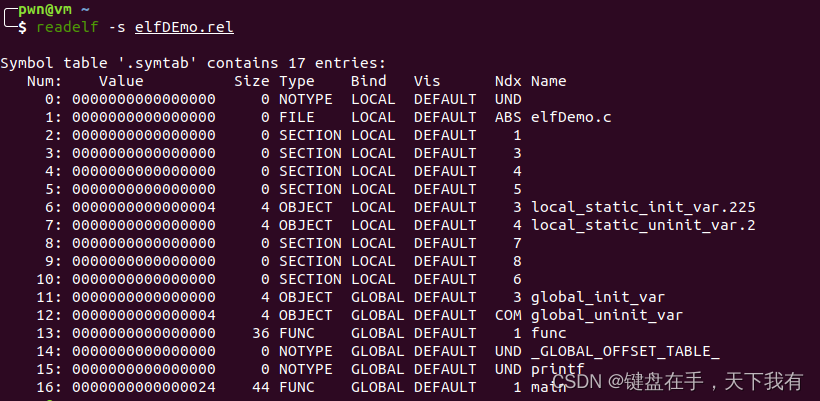Click the 'Bind' column header
820x401 pixels.
369,81
